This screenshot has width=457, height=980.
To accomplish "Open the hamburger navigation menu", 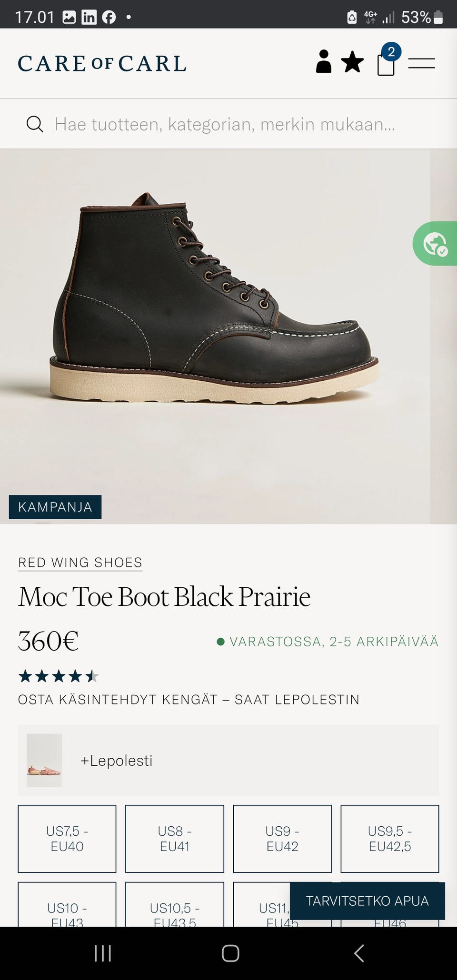I will coord(422,63).
